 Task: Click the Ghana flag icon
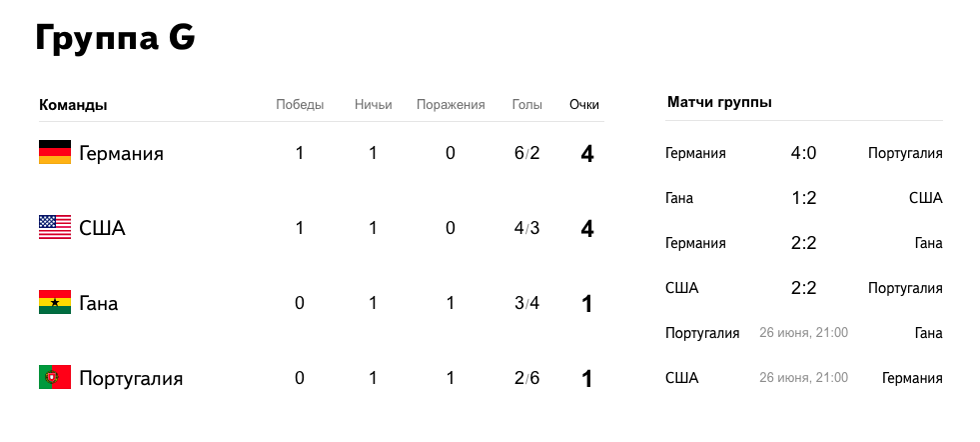(55, 302)
